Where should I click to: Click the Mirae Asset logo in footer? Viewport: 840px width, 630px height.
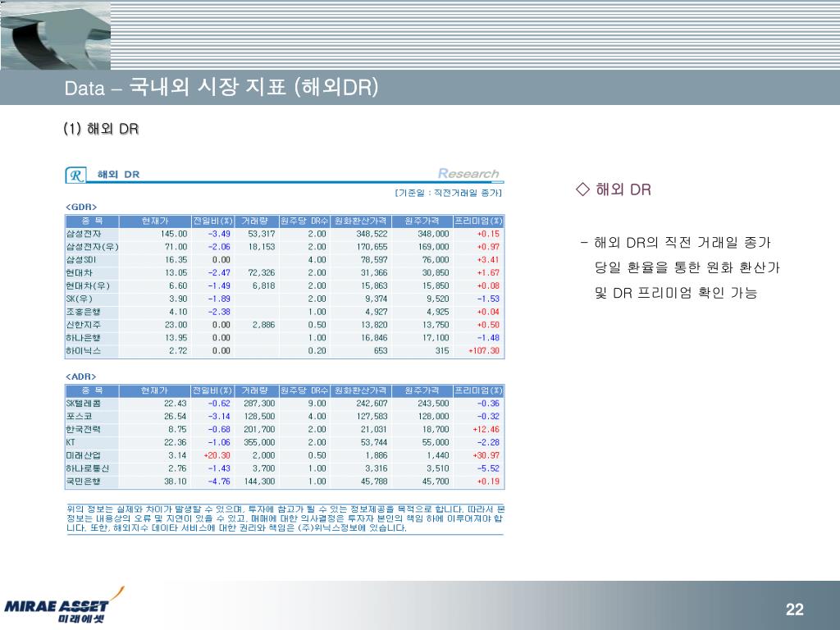[x=64, y=605]
